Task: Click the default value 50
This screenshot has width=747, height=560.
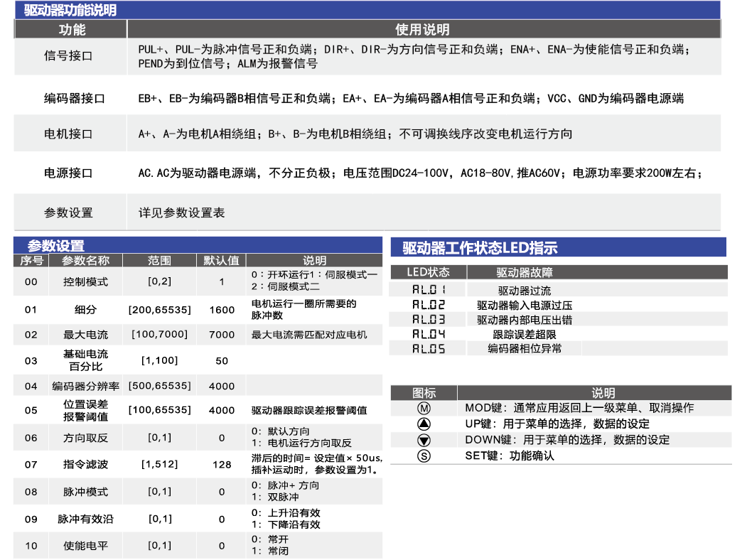Action: (222, 361)
